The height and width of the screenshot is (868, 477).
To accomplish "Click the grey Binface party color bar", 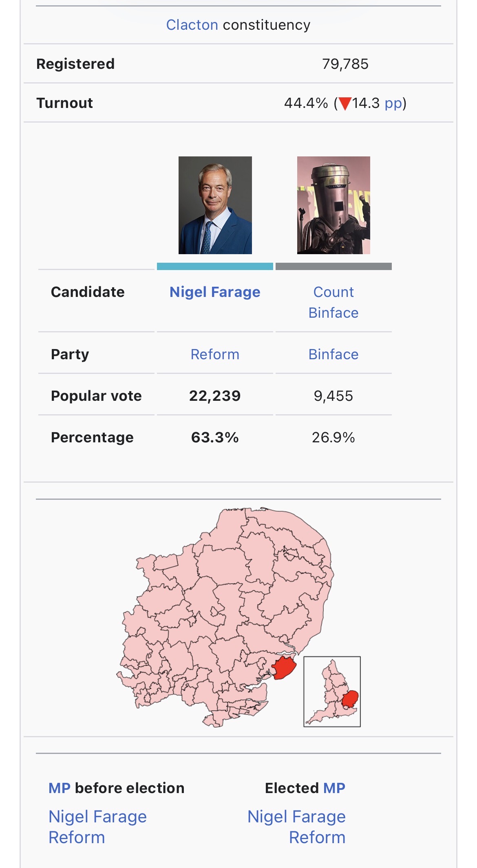I will 333,266.
